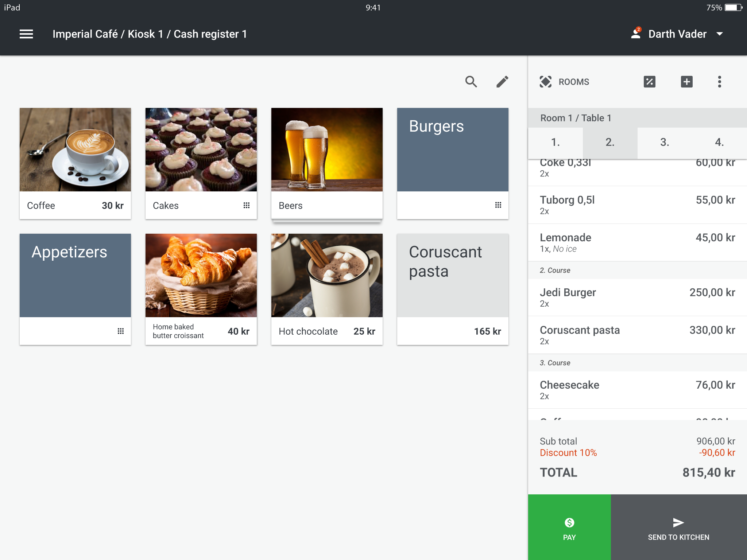The width and height of the screenshot is (747, 560).
Task: Select course tab 1.
Action: [555, 142]
